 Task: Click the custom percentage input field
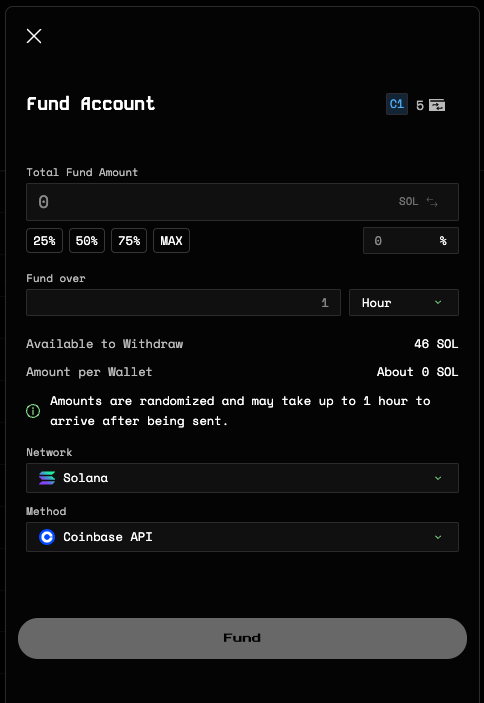coord(411,241)
